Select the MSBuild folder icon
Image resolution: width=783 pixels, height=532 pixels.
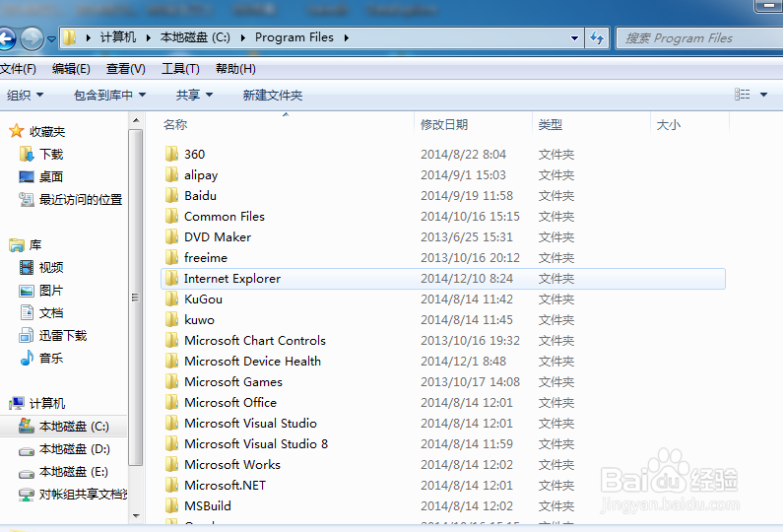coord(171,505)
